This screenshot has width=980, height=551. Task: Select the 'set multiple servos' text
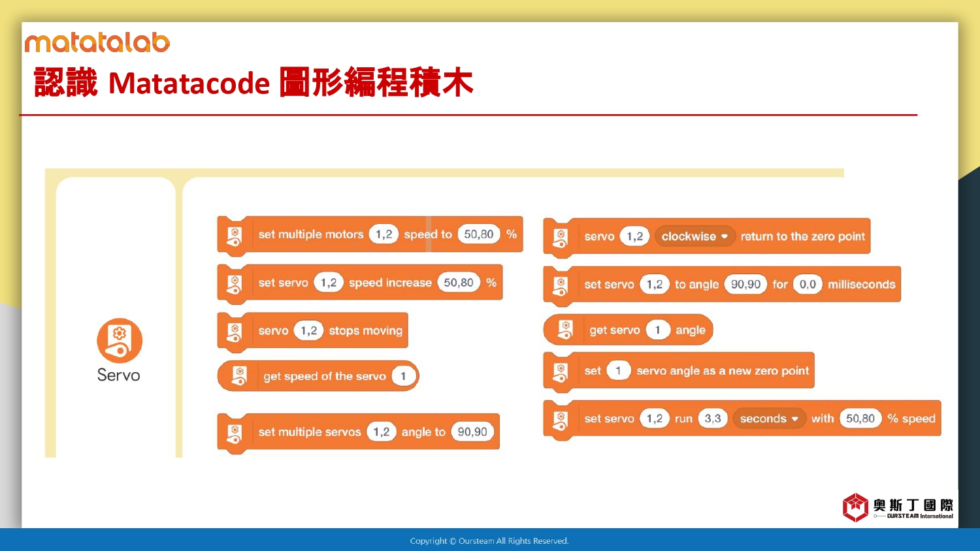(x=310, y=432)
